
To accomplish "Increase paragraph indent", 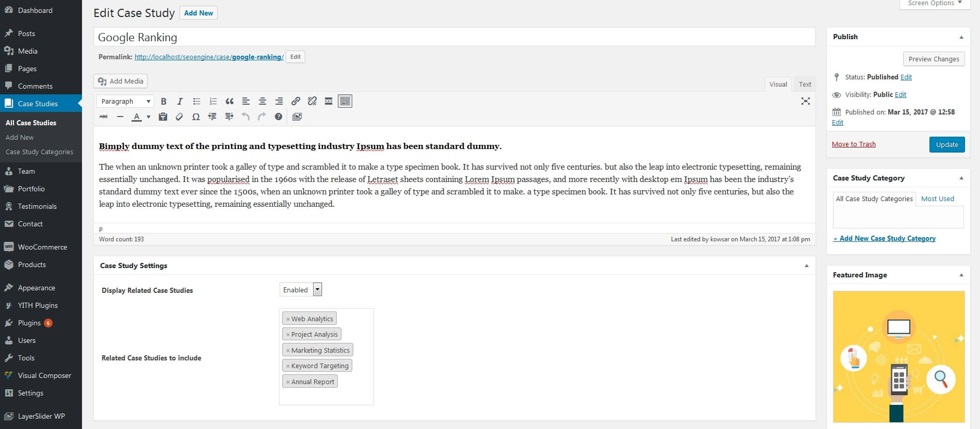I will click(x=229, y=117).
